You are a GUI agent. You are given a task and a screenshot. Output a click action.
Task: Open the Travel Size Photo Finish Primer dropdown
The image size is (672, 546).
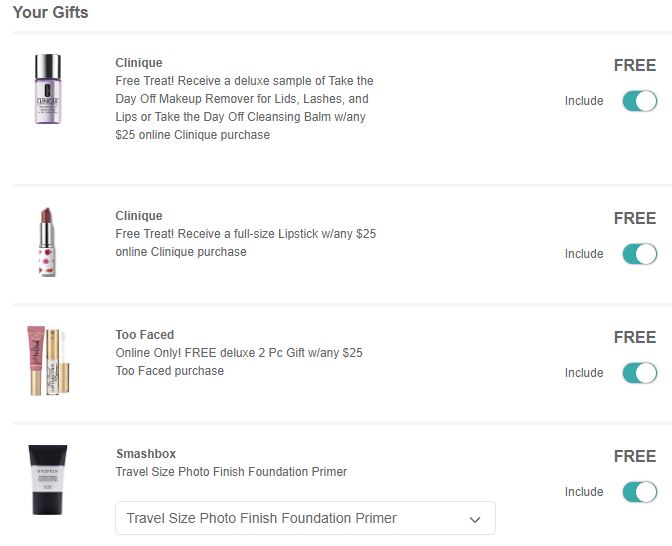(305, 518)
